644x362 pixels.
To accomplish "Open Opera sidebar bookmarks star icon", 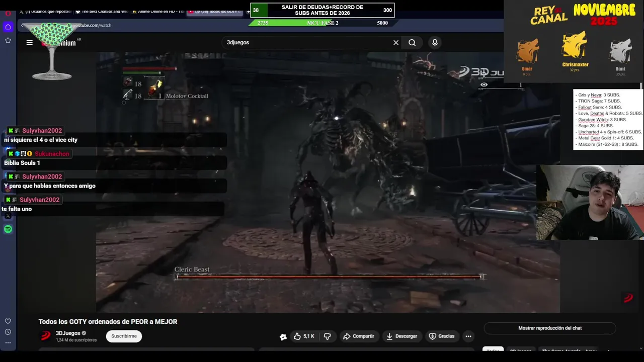I will pyautogui.click(x=8, y=40).
